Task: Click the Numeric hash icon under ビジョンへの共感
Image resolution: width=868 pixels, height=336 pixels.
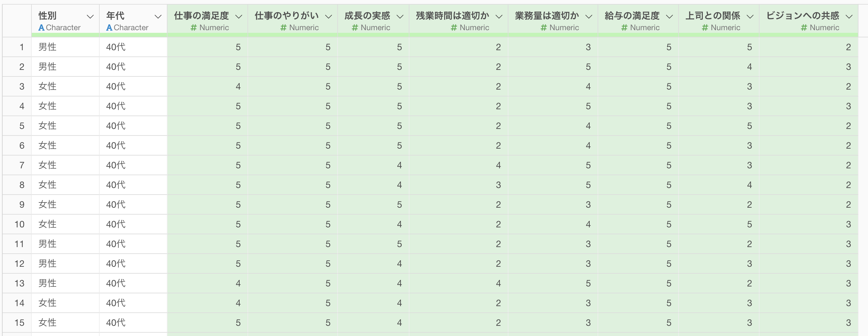Action: click(804, 28)
